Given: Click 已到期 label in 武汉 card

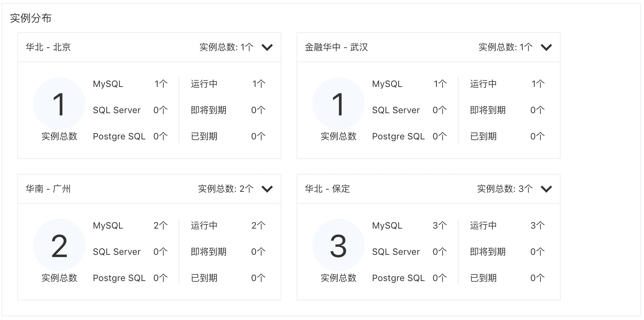Looking at the screenshot, I should click(483, 136).
